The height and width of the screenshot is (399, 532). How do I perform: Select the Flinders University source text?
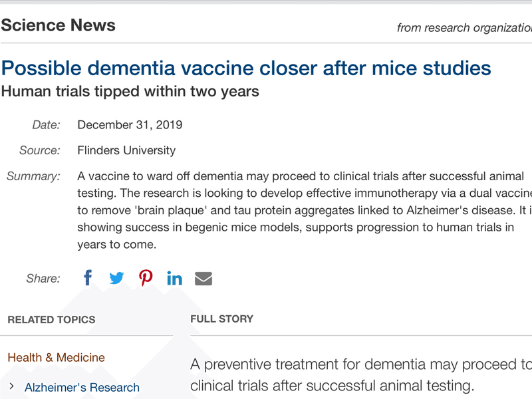pos(126,150)
